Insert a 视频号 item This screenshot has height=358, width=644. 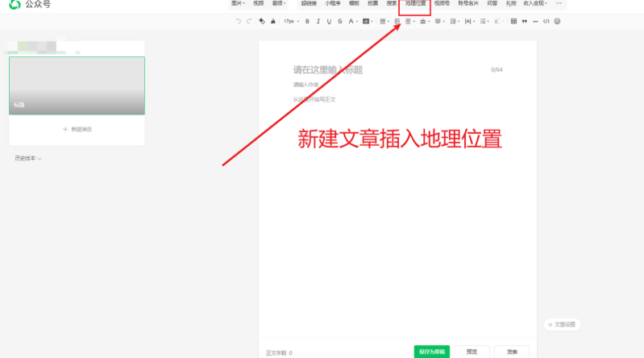pyautogui.click(x=442, y=3)
